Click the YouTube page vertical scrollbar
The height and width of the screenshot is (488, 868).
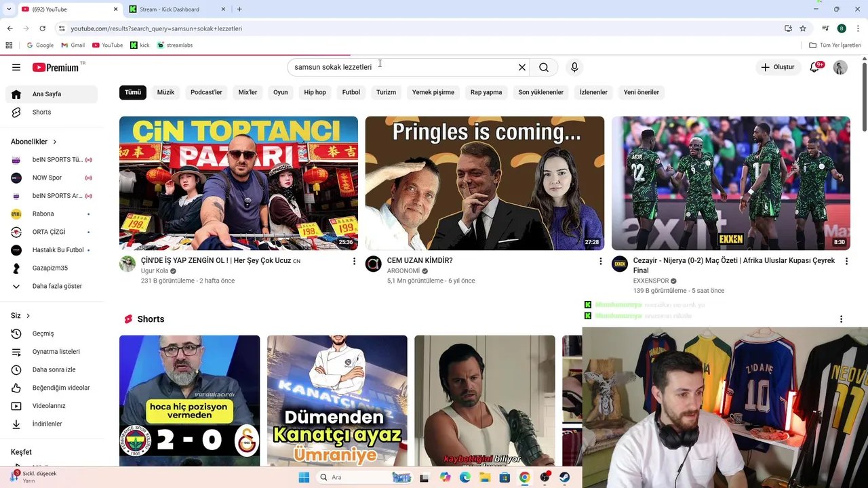pyautogui.click(x=864, y=96)
